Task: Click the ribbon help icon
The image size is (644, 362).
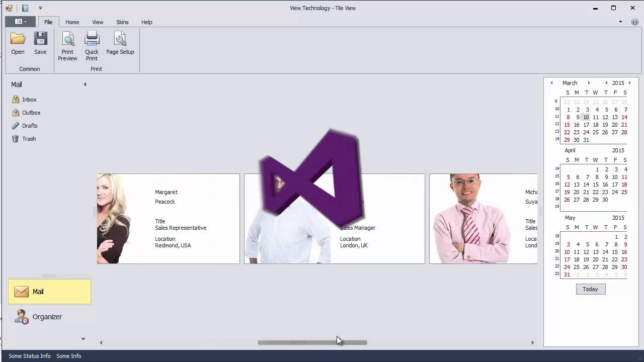Action: [634, 22]
